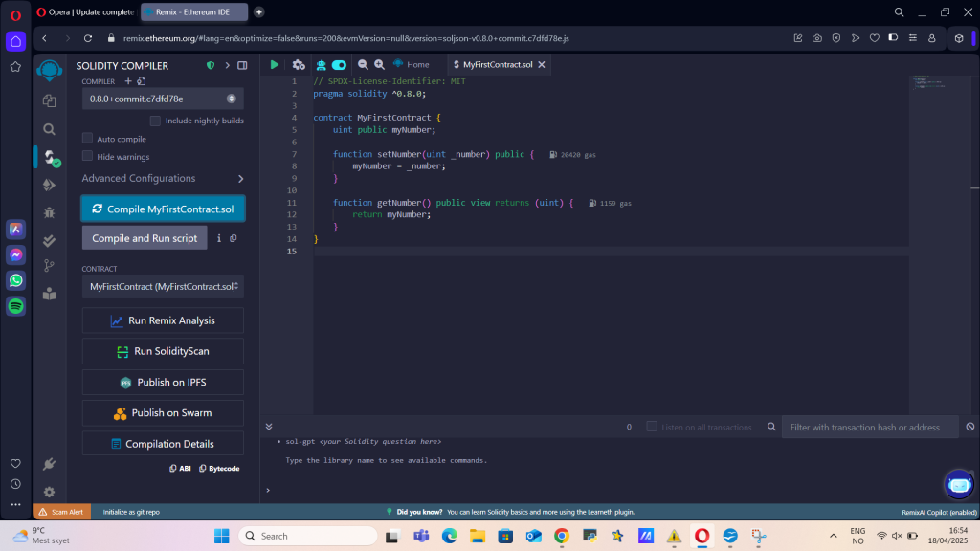Open the Contract selector dropdown

[163, 286]
